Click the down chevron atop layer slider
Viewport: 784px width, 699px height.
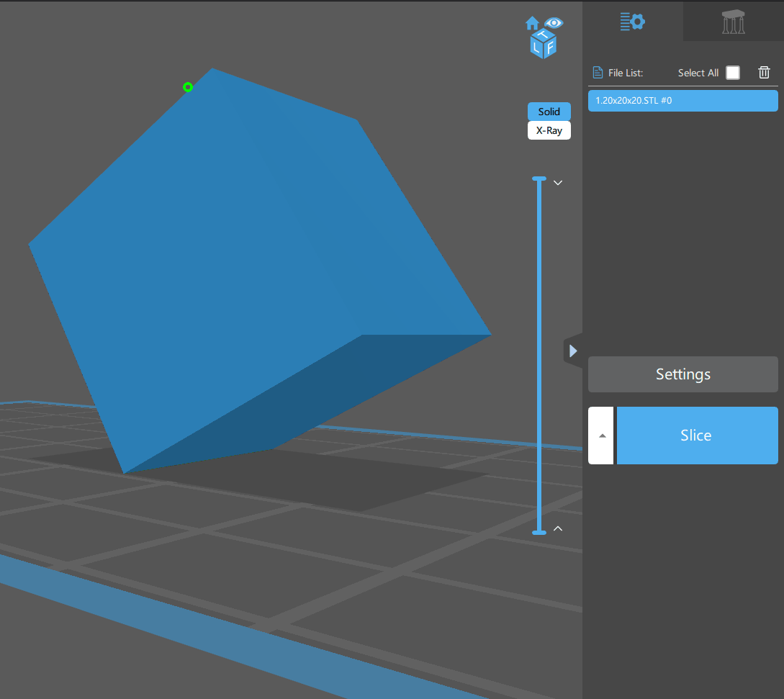coord(557,183)
